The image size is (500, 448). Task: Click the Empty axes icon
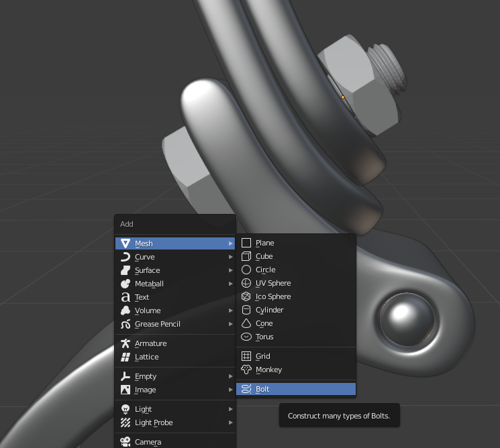point(126,376)
